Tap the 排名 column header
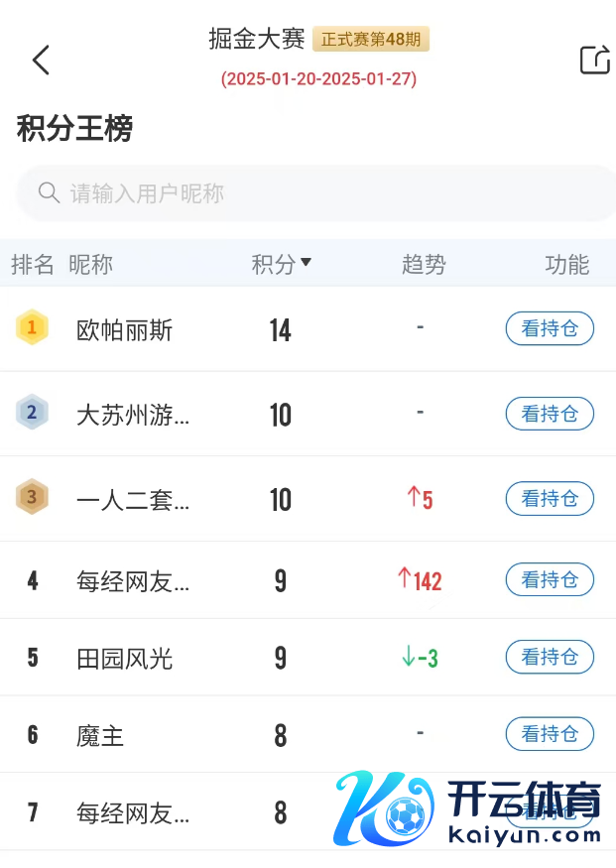 [x=33, y=265]
